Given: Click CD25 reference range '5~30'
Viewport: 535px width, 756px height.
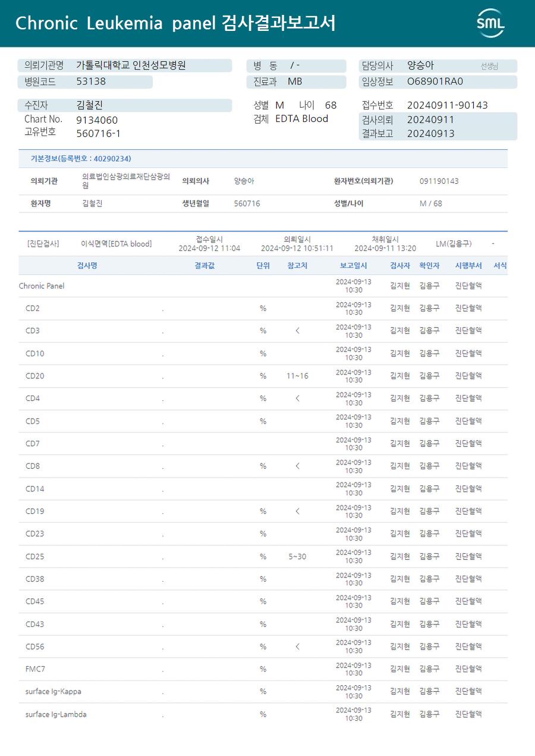Looking at the screenshot, I should click(297, 557).
